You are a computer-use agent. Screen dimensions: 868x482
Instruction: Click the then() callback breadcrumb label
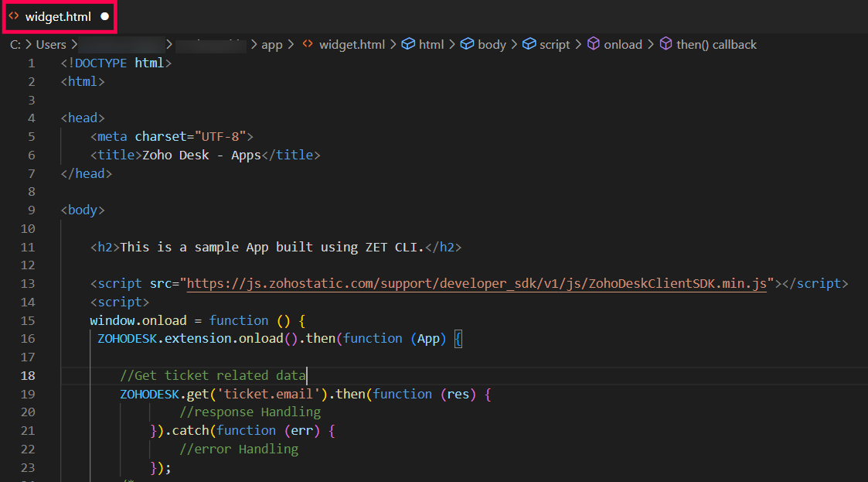[716, 45]
